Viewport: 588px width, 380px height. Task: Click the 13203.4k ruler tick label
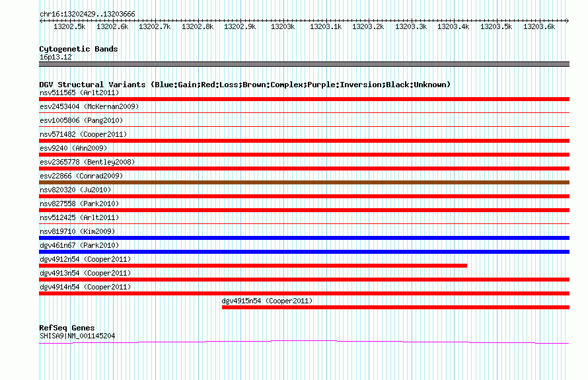pyautogui.click(x=453, y=26)
